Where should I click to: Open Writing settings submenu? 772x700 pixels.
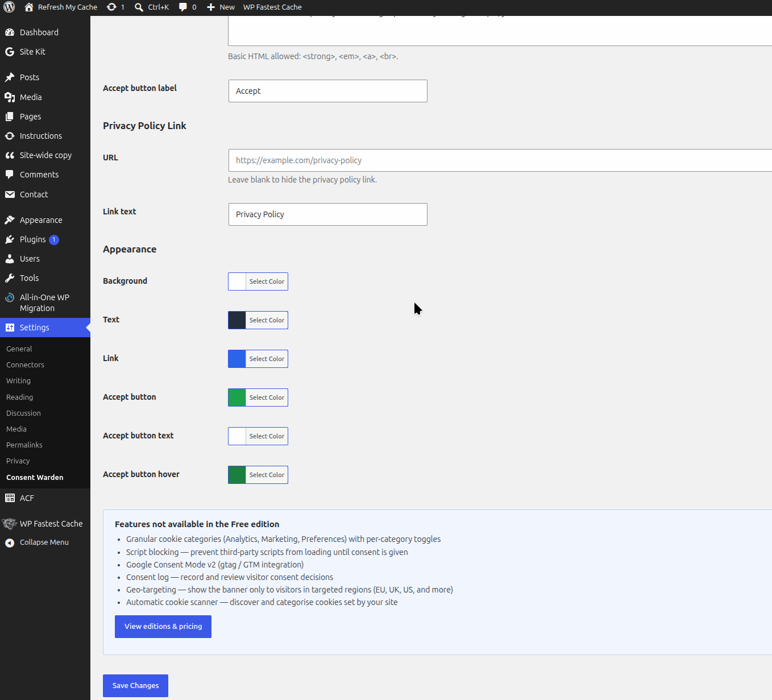pyautogui.click(x=19, y=380)
